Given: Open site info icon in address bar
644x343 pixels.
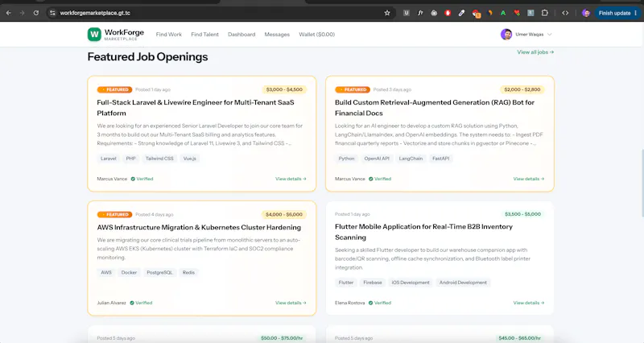Looking at the screenshot, I should click(52, 13).
